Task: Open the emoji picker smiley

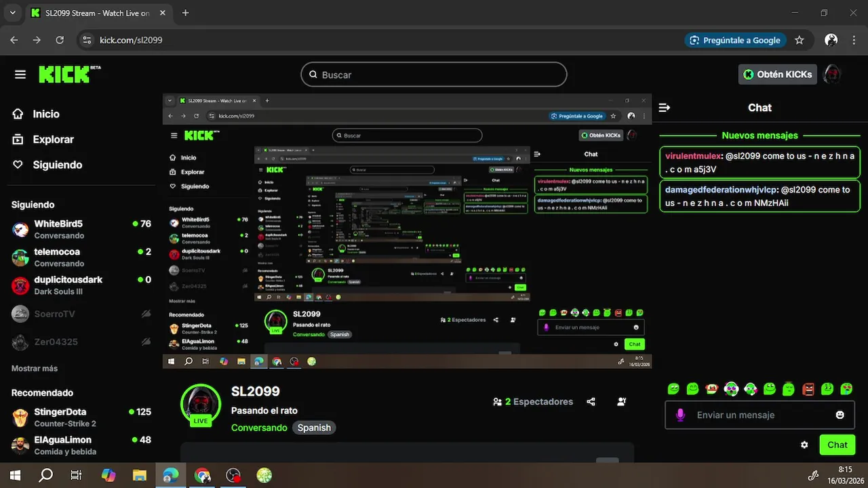Action: [840, 415]
